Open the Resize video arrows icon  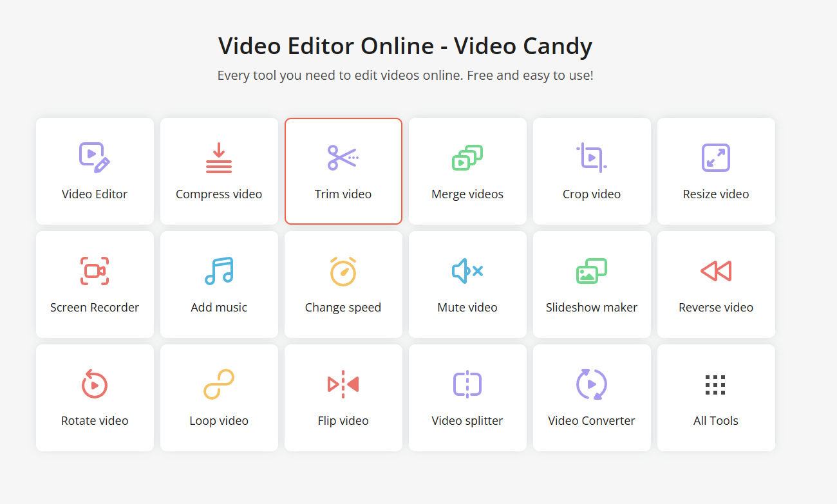(716, 156)
